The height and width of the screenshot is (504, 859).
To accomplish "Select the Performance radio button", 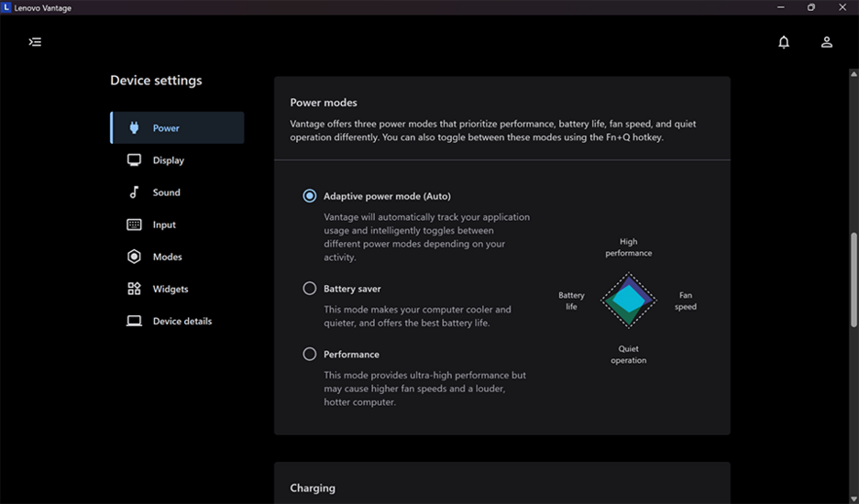I will pyautogui.click(x=310, y=355).
